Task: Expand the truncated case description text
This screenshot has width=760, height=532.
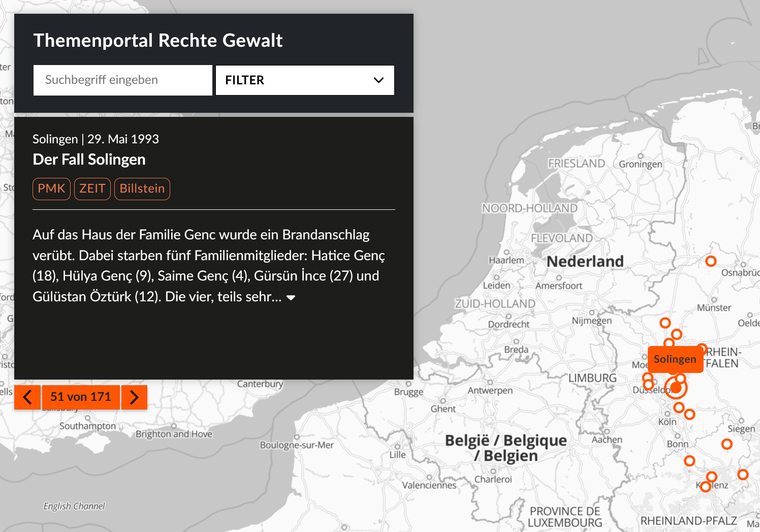Action: point(291,298)
